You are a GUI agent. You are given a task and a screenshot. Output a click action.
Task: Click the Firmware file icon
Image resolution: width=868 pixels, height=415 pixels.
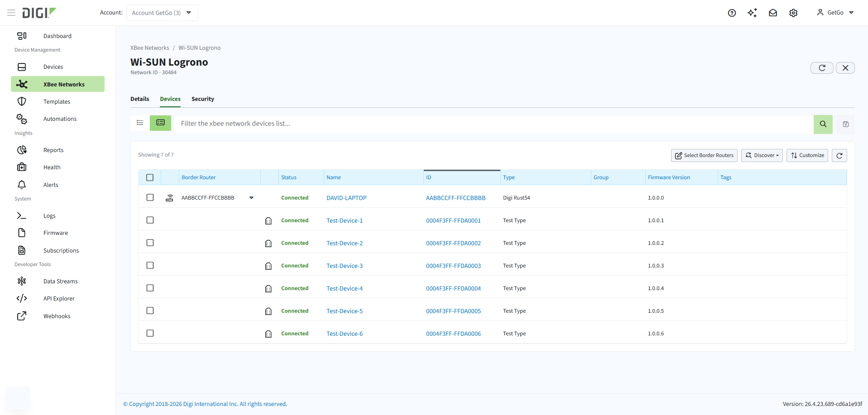(x=22, y=233)
